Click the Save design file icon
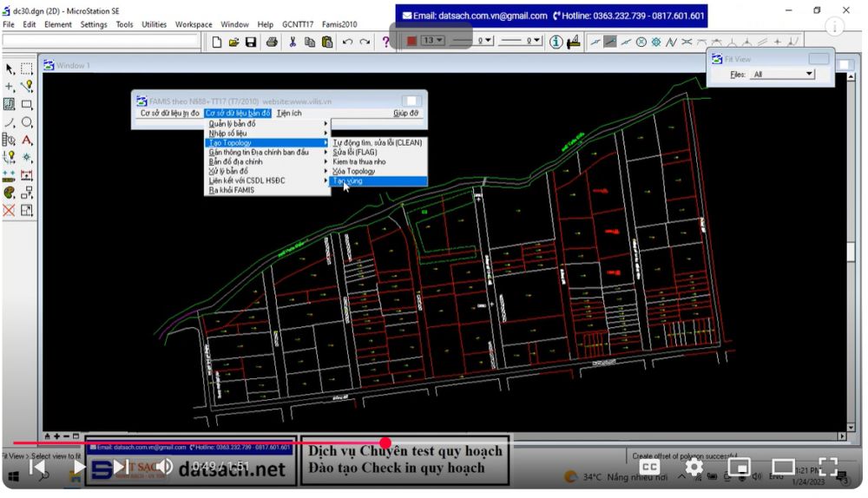Screen dimensions: 868x498 pos(251,42)
